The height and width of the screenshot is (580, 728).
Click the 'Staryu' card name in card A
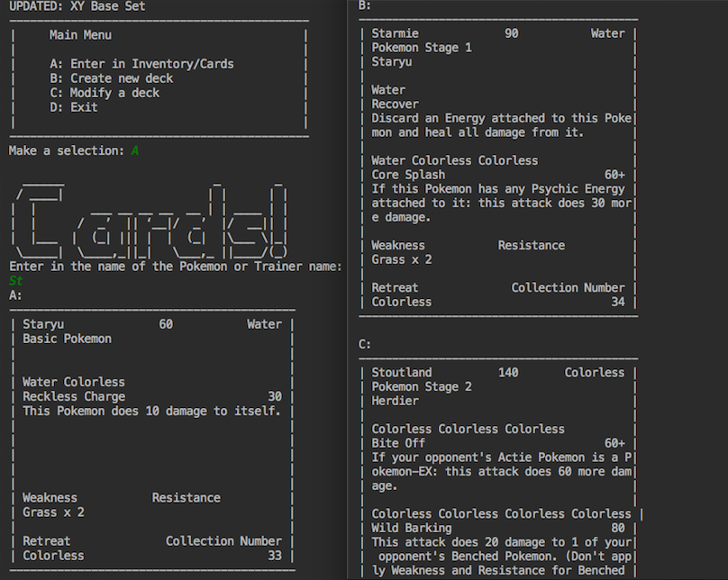[x=43, y=324]
